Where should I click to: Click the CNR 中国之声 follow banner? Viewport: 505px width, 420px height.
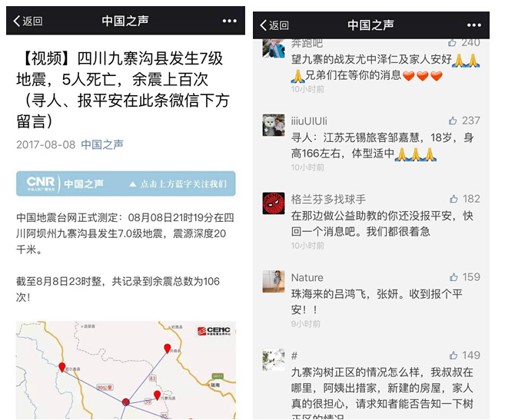125,184
